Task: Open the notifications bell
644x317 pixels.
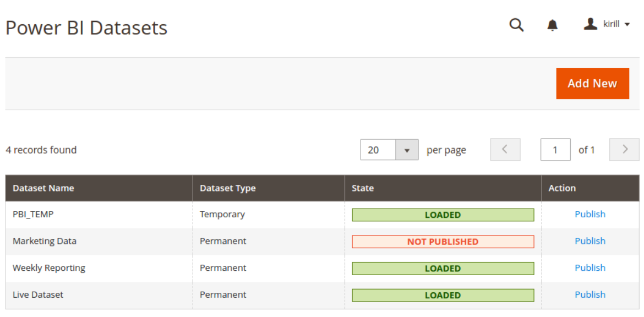Action: click(x=552, y=25)
